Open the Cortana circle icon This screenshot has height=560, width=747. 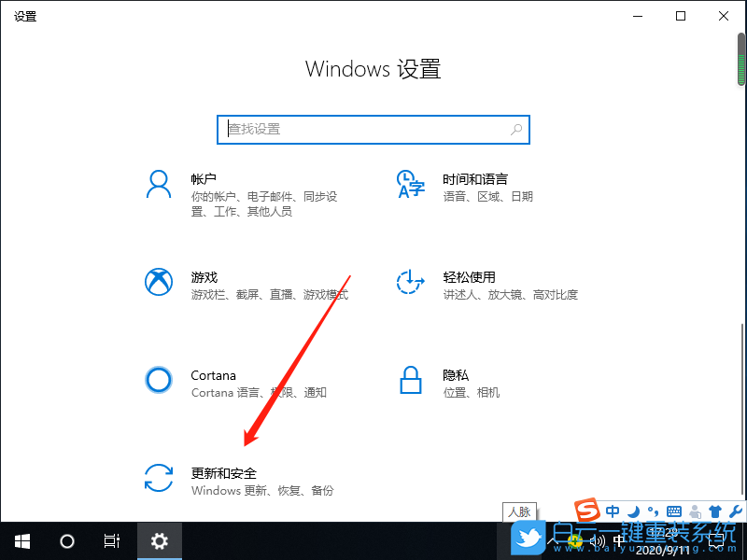click(159, 380)
